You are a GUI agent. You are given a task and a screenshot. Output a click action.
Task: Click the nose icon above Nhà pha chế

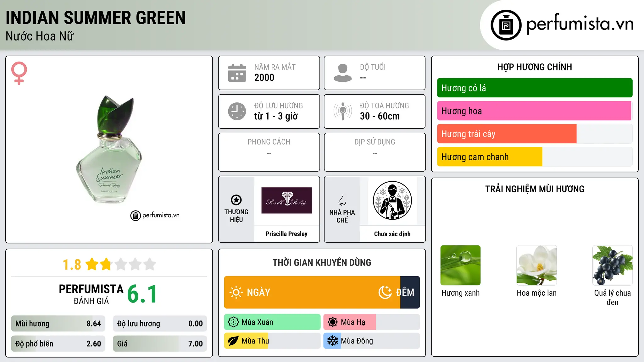[342, 200]
